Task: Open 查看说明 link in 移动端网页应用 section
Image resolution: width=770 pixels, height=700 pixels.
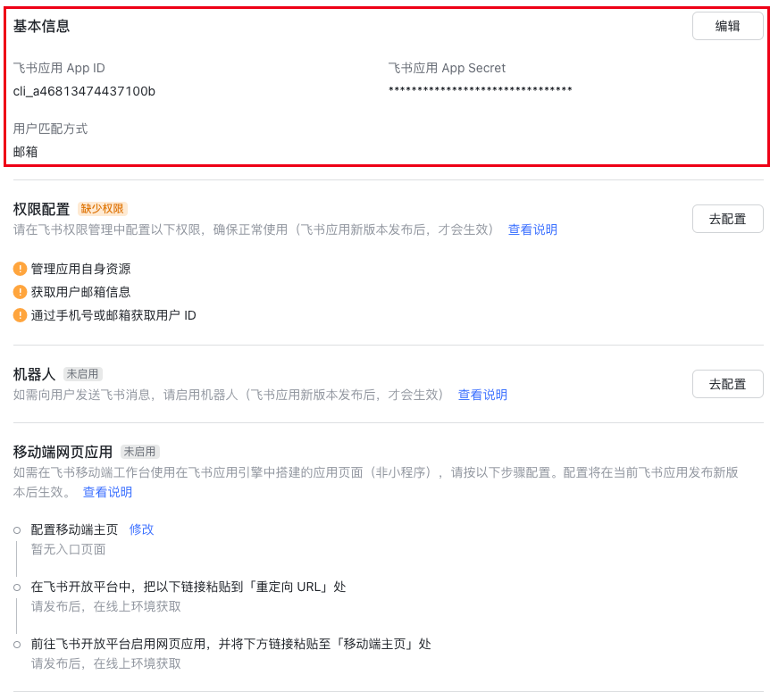Action: coord(107,492)
